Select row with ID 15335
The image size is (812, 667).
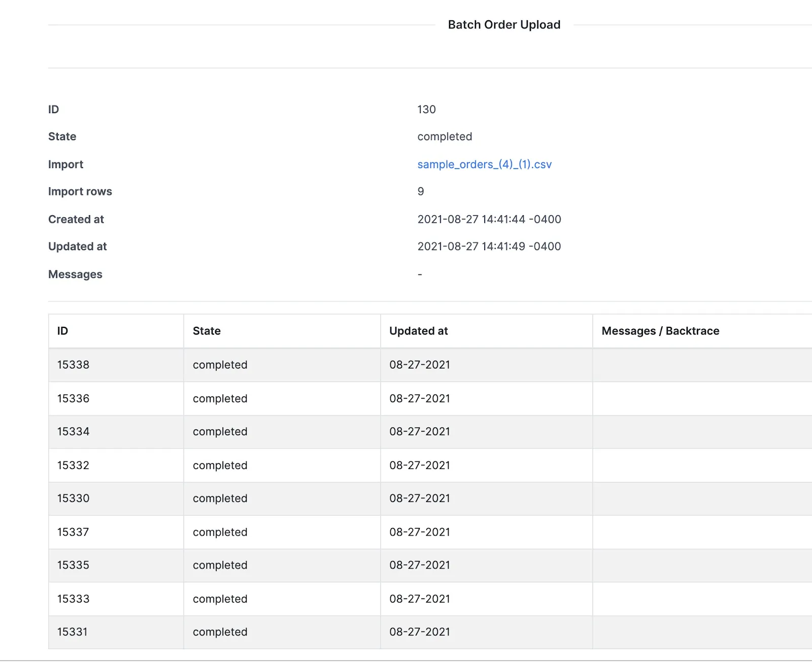[430, 565]
